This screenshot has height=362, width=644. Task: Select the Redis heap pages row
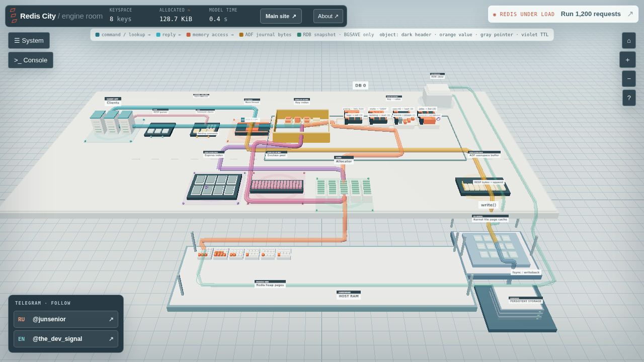(x=245, y=254)
